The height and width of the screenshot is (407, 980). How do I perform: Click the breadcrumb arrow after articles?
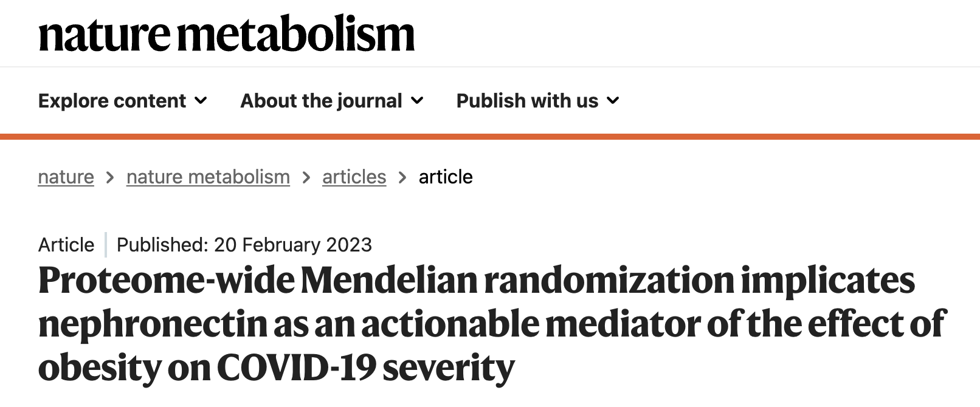402,177
